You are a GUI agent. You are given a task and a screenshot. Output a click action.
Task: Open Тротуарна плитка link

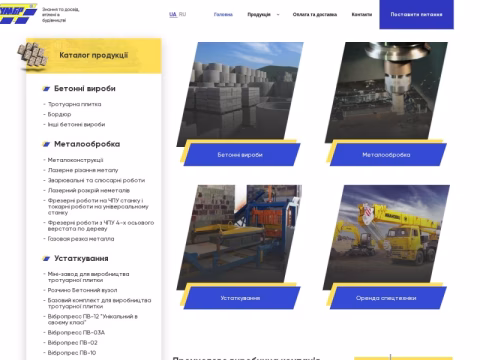(74, 104)
